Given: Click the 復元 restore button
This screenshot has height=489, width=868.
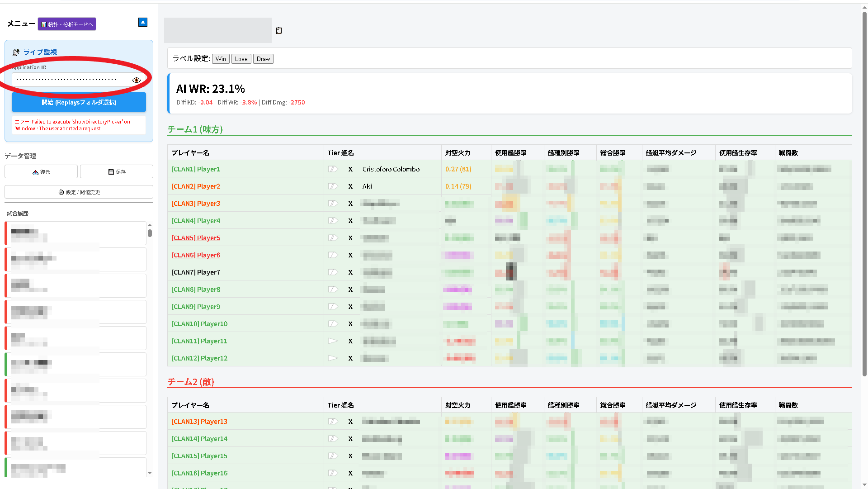Looking at the screenshot, I should tap(41, 172).
